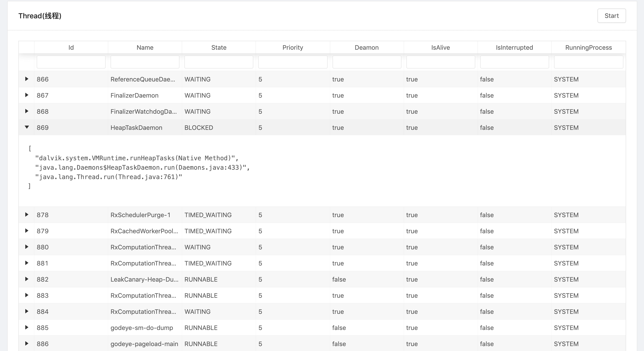Screen dimensions: 644x351
Task: Select the BLOCKED state cell of HeapTaskDaemon
Action: click(198, 127)
